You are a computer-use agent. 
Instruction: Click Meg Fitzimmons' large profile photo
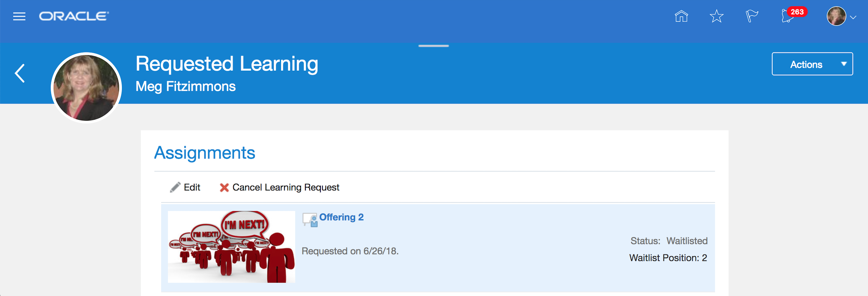coord(86,87)
